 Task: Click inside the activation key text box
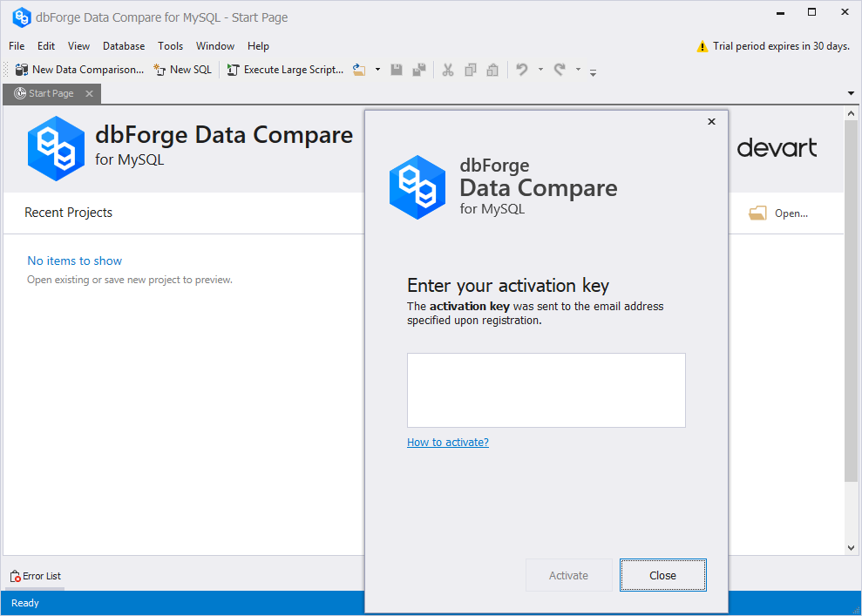pyautogui.click(x=546, y=390)
